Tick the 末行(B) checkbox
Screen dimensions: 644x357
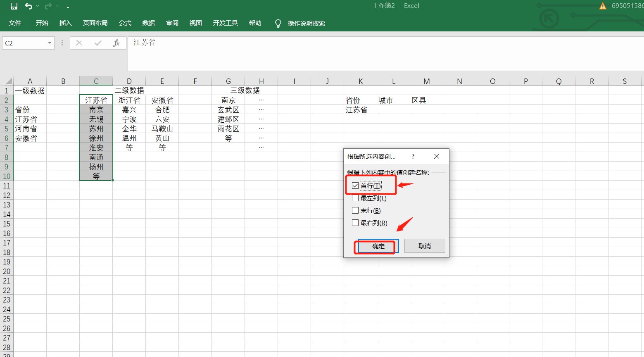(x=355, y=210)
